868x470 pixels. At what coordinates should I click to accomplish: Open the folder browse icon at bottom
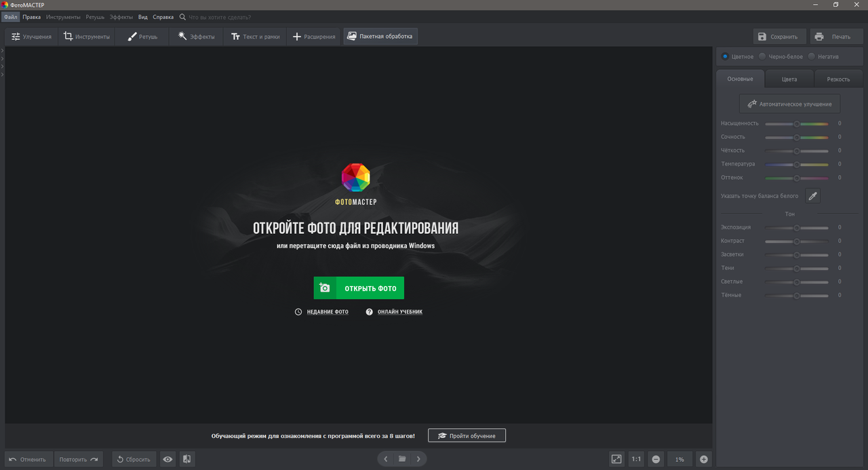402,459
